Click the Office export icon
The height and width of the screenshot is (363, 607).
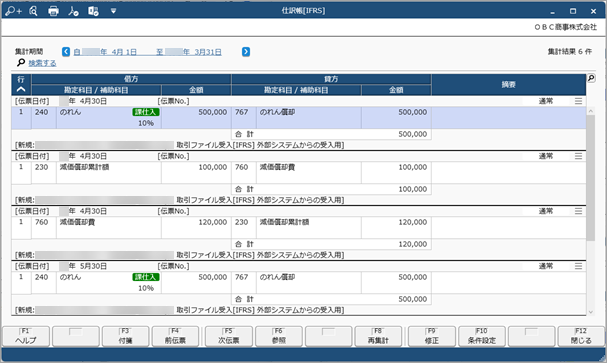pyautogui.click(x=93, y=11)
